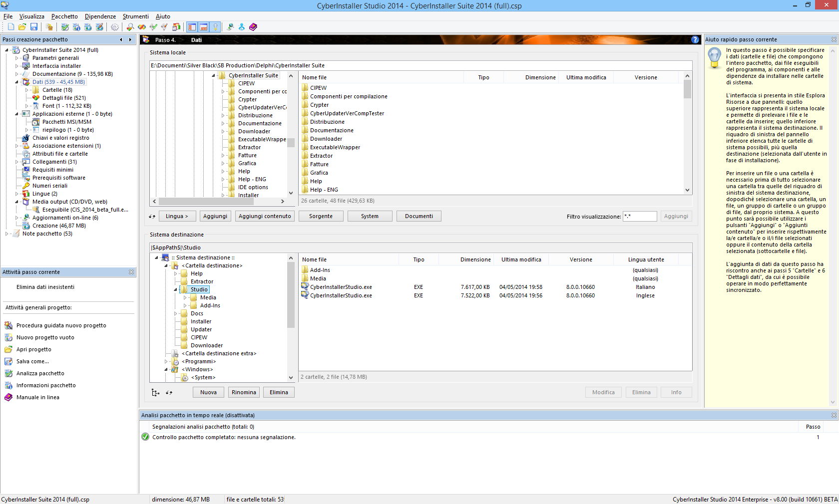Expand the Cartelle (18) node
The image size is (839, 504).
[x=26, y=90]
